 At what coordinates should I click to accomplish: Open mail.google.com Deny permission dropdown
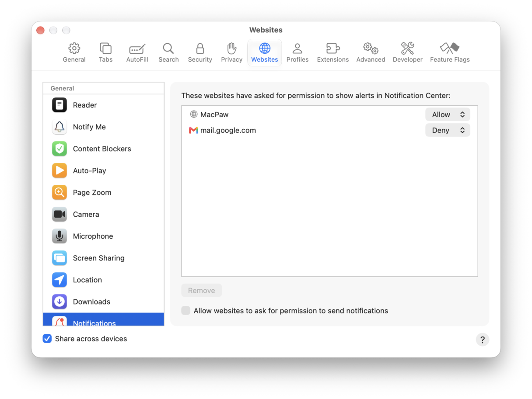(448, 130)
